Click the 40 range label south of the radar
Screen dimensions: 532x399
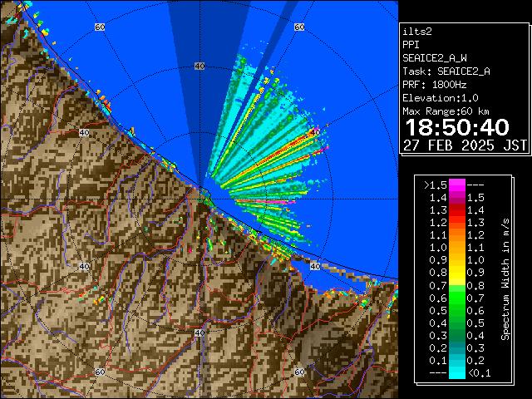tap(199, 332)
